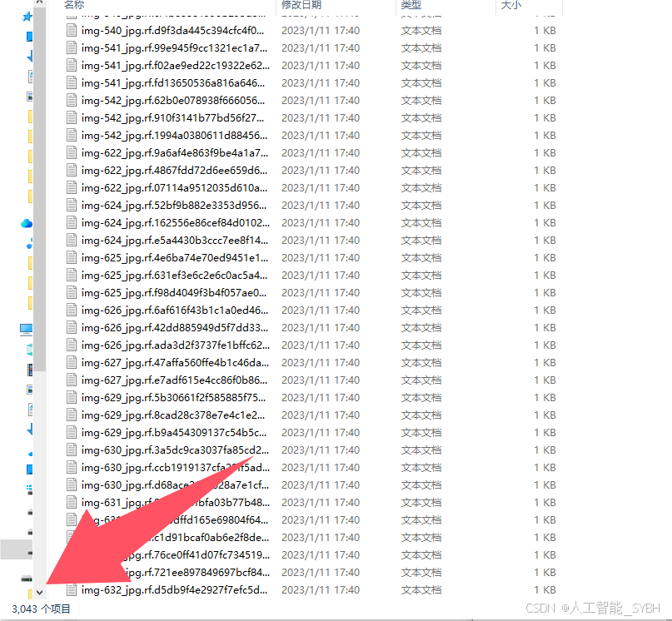Click the text file icon for img-622_jpg.rf.4867fdd72d6ee659d6

point(72,170)
